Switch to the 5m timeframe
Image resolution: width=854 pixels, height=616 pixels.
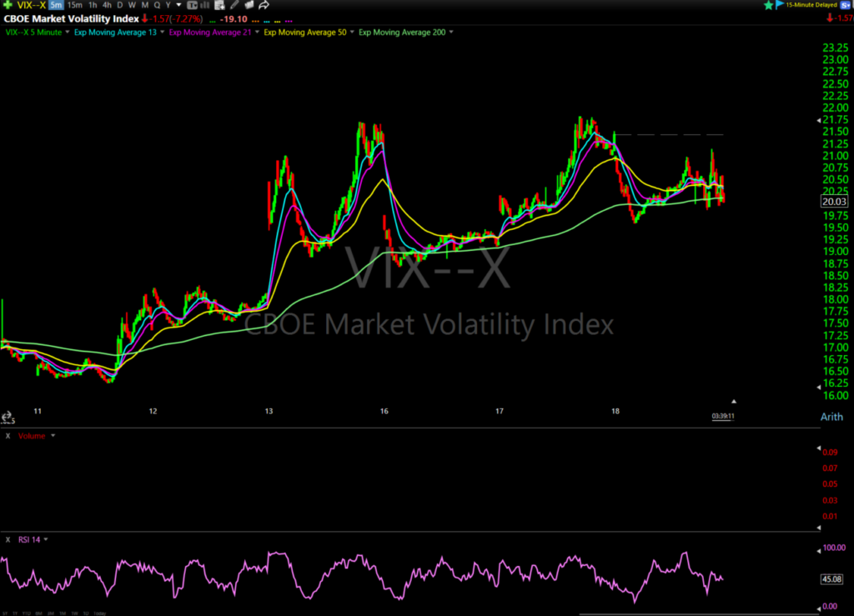pos(56,5)
